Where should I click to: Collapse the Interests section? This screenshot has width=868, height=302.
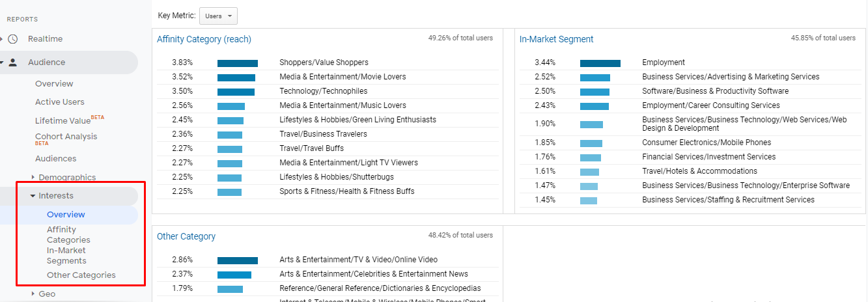[x=33, y=196]
